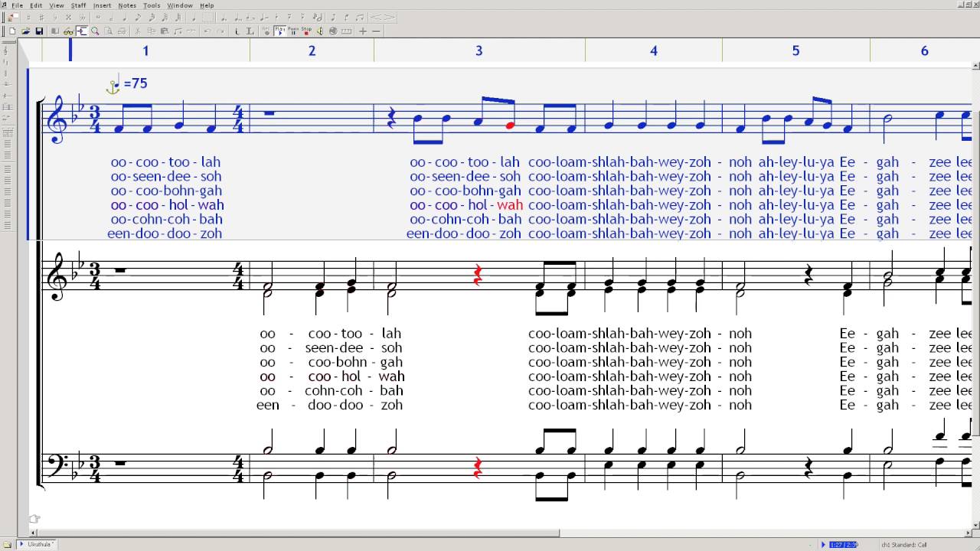The height and width of the screenshot is (551, 980).
Task: Toggle the flat accidental tool
Action: 55,17
